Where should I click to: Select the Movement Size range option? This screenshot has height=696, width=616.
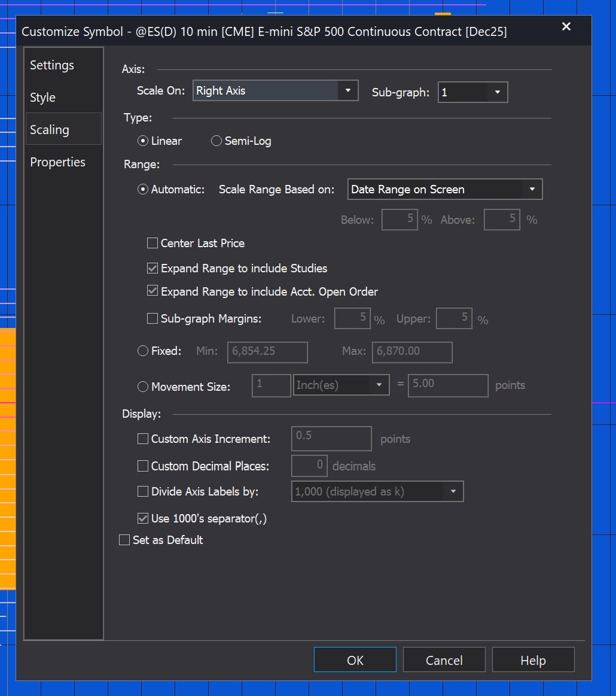[143, 387]
